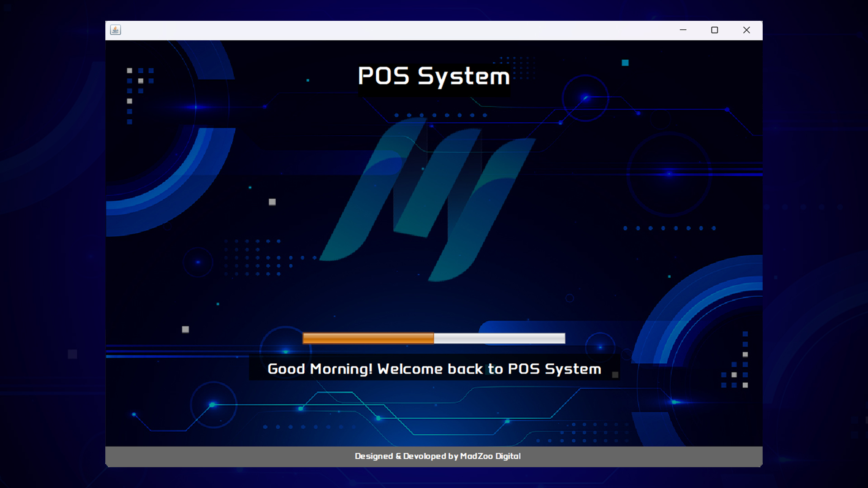
Task: Click the MadZoo logo in the center
Action: 427,199
